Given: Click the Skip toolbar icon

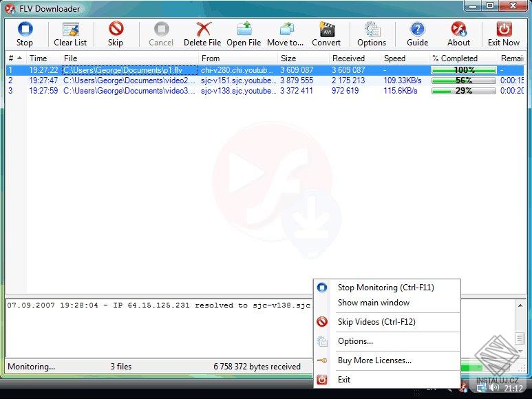Looking at the screenshot, I should (x=116, y=29).
